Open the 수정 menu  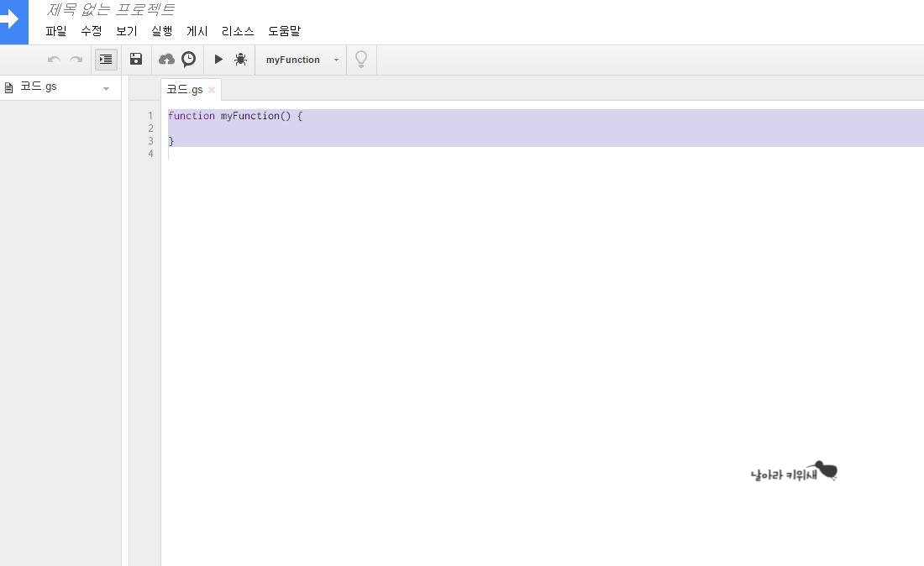(92, 30)
